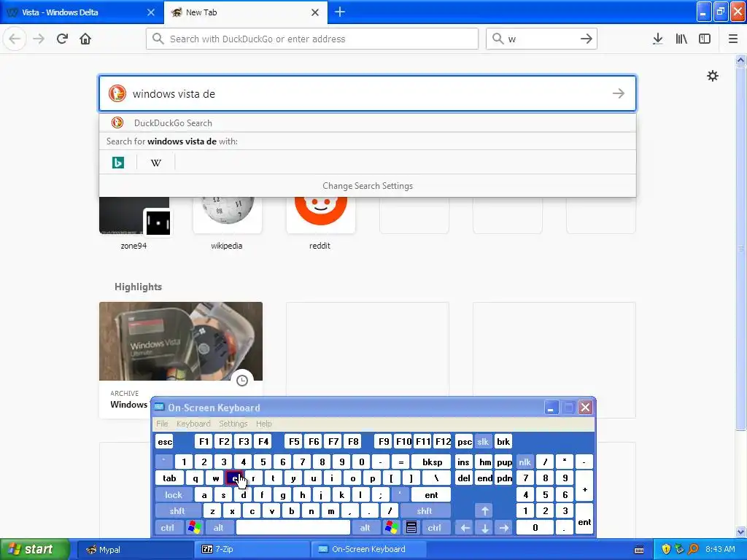Click the down arrow key on keyboard
The width and height of the screenshot is (747, 560).
484,528
